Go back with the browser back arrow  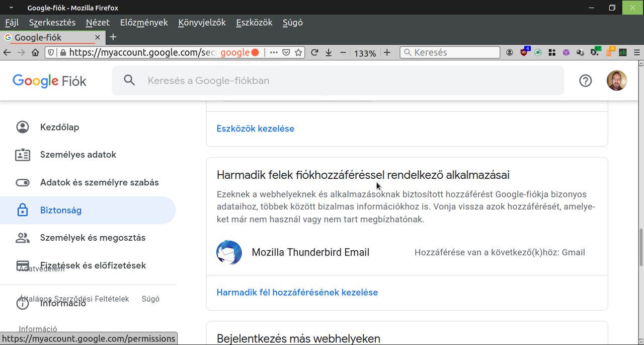click(x=7, y=52)
